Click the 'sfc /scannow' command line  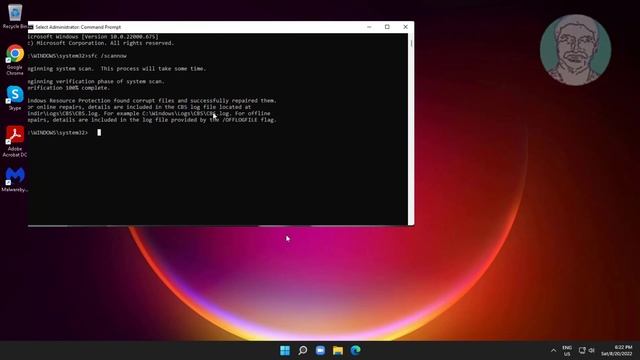pyautogui.click(x=78, y=56)
